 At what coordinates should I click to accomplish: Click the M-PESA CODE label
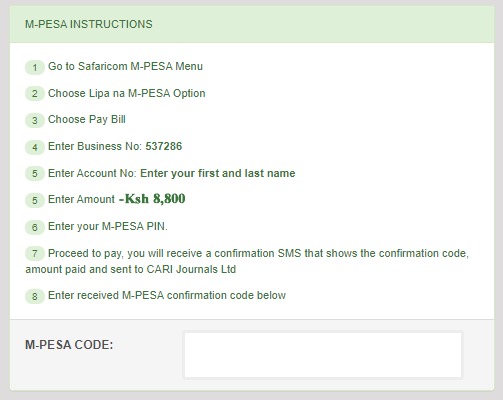69,345
